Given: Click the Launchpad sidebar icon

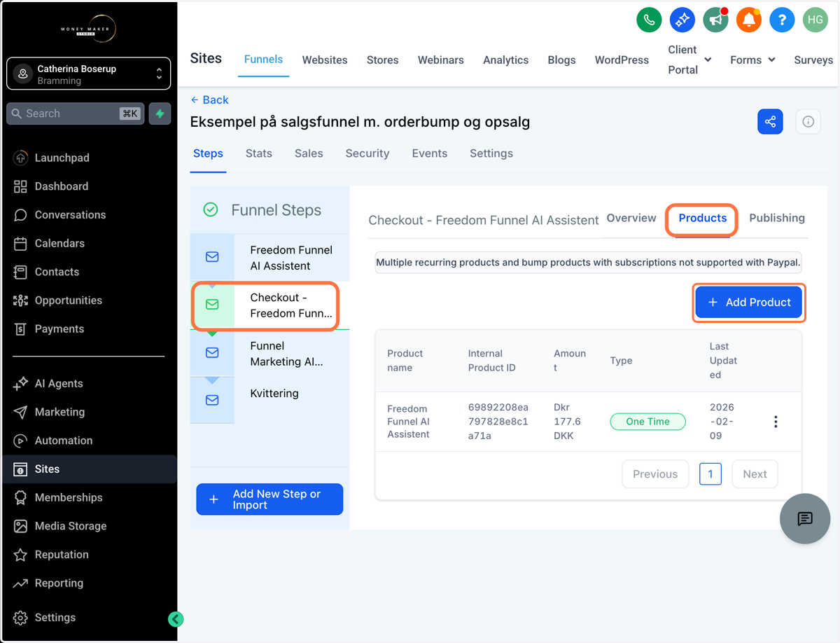Looking at the screenshot, I should click(20, 158).
